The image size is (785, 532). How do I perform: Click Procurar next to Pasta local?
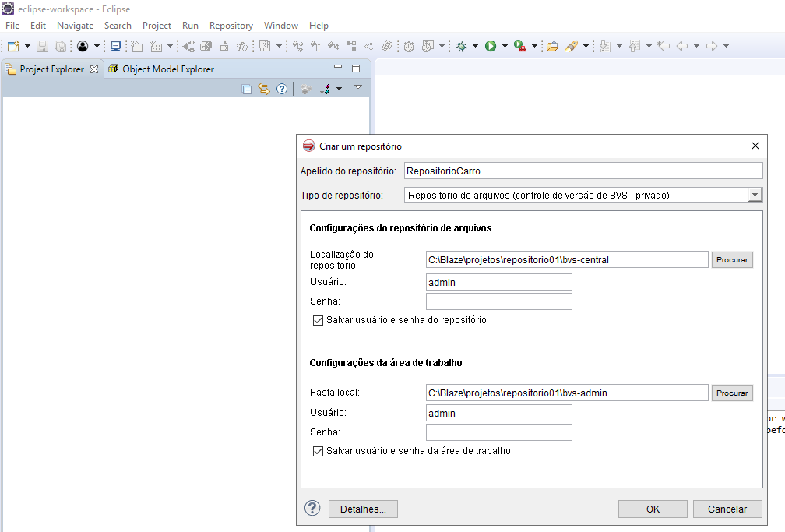click(732, 393)
